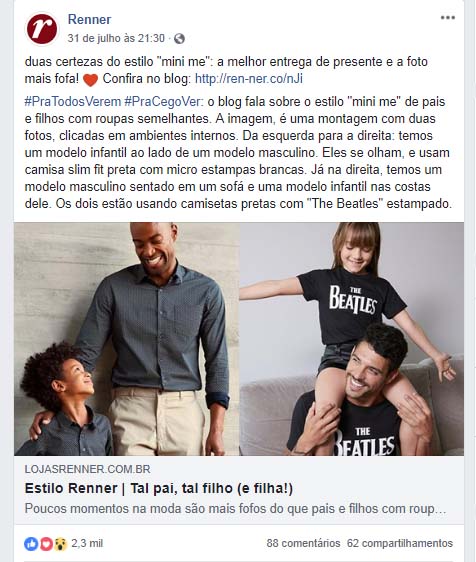View the 62 compartilhamentos shares
This screenshot has height=562, width=476.
pos(400,543)
